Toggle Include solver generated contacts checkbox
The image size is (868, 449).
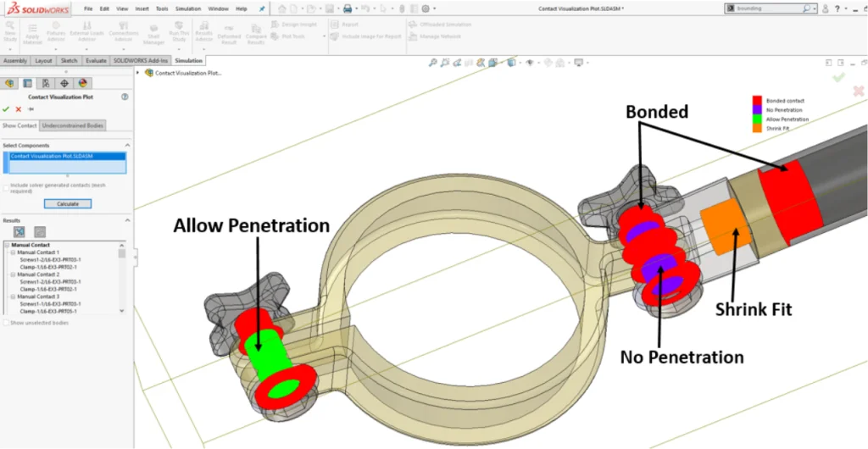[x=6, y=188]
